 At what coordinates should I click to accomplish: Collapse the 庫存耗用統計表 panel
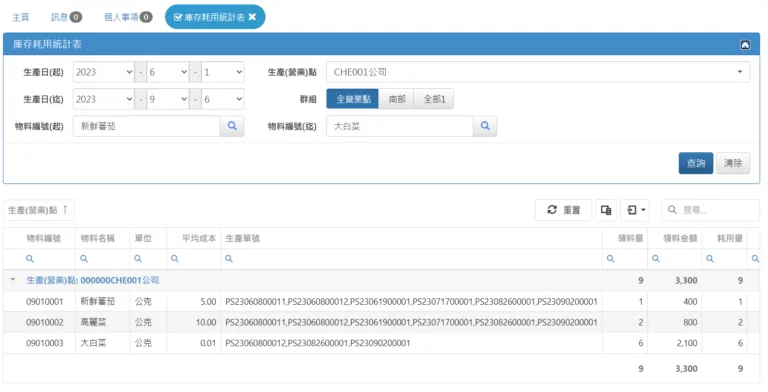click(745, 45)
